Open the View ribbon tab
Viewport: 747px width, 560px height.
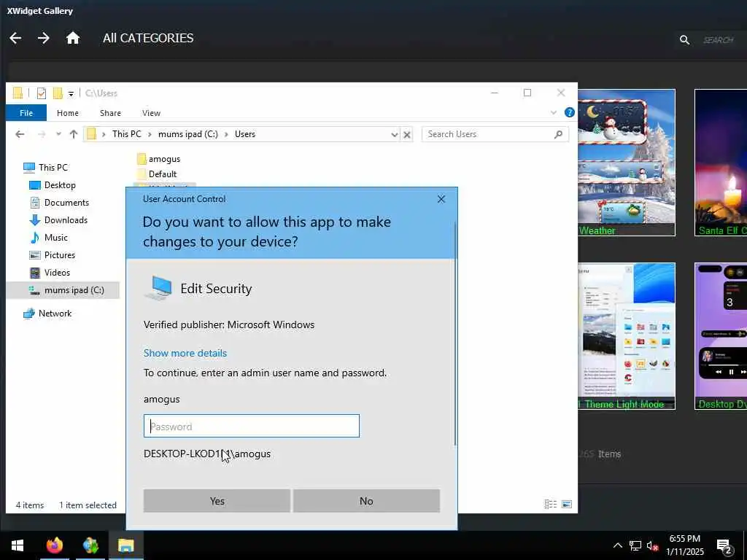151,113
